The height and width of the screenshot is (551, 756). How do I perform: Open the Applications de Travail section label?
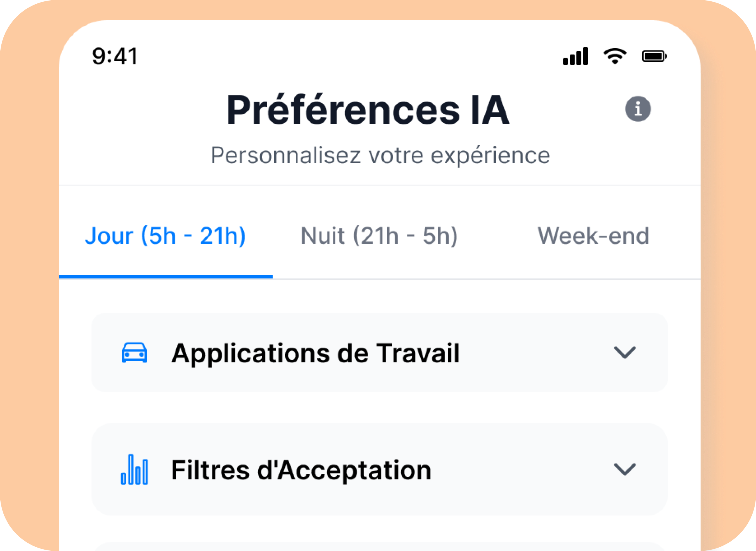point(315,353)
